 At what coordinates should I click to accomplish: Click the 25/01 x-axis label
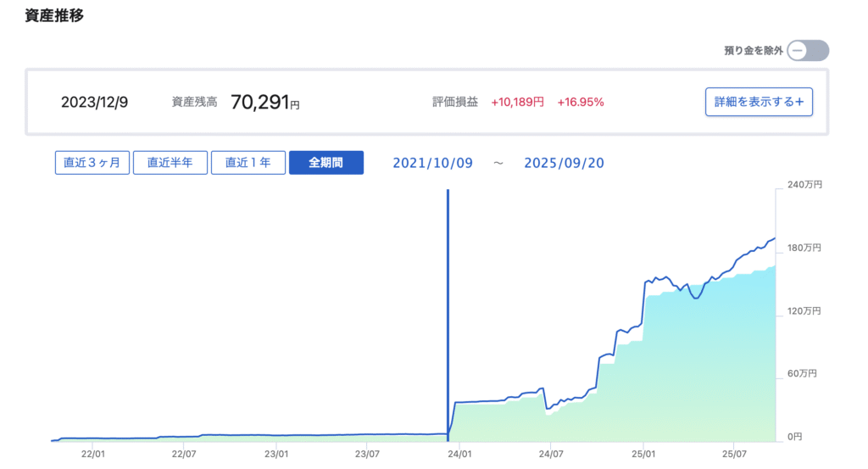pyautogui.click(x=643, y=455)
